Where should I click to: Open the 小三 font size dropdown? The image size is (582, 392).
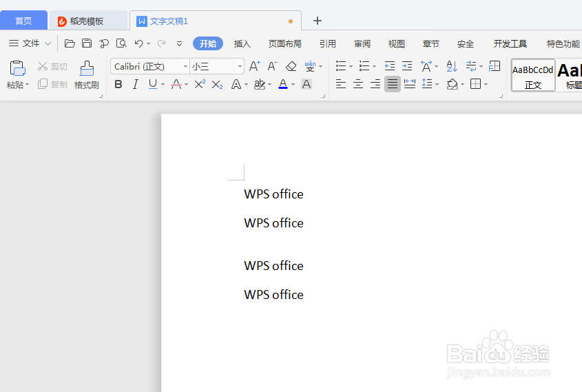240,67
